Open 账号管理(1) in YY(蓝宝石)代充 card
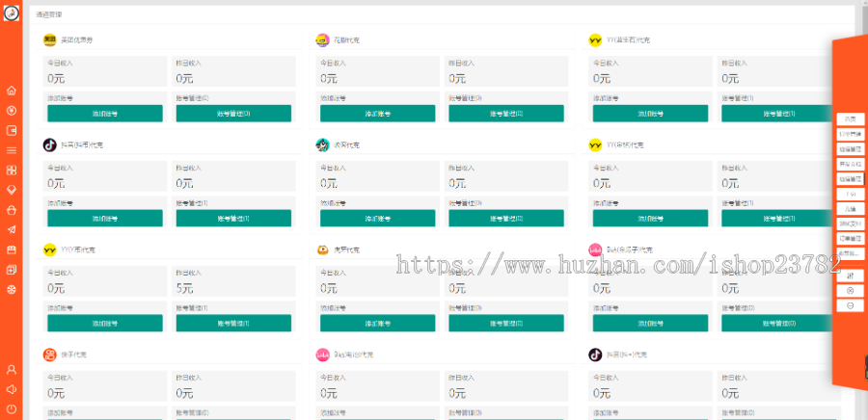Screen dimensions: 868x420 click(779, 114)
